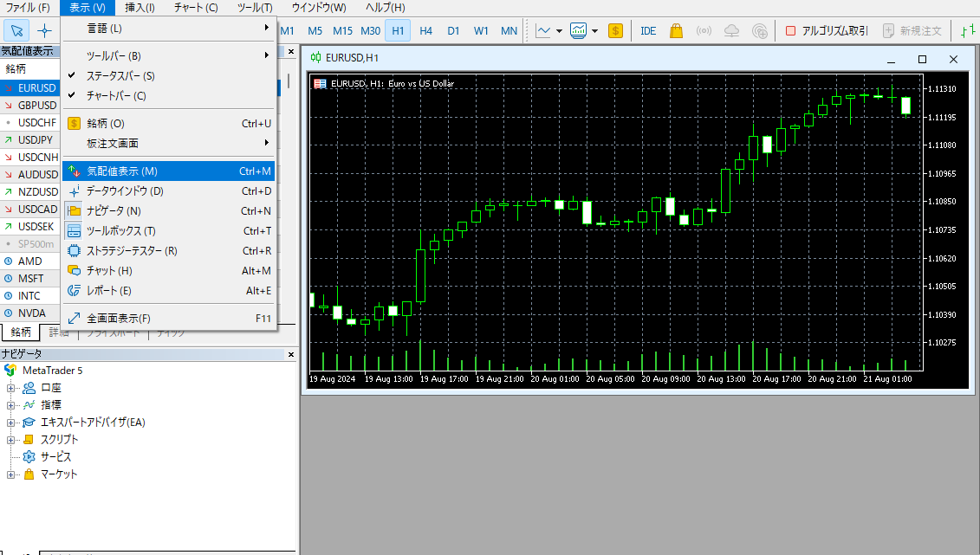980x555 pixels.
Task: Toggle ステータスバー checkmark in menu
Action: [120, 76]
